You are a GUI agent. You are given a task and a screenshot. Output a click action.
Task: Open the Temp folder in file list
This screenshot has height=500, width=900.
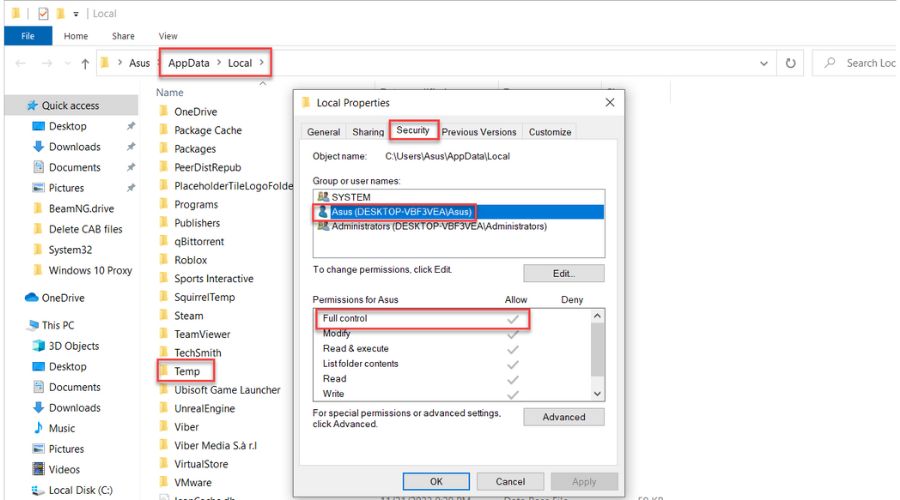[x=187, y=371]
